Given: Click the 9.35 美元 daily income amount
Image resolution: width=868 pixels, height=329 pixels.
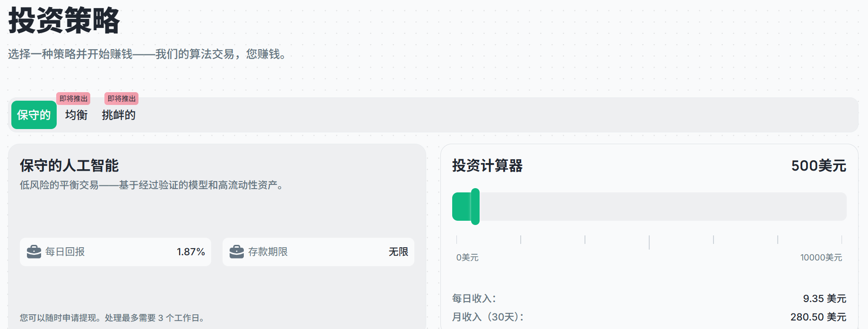Looking at the screenshot, I should [x=825, y=299].
